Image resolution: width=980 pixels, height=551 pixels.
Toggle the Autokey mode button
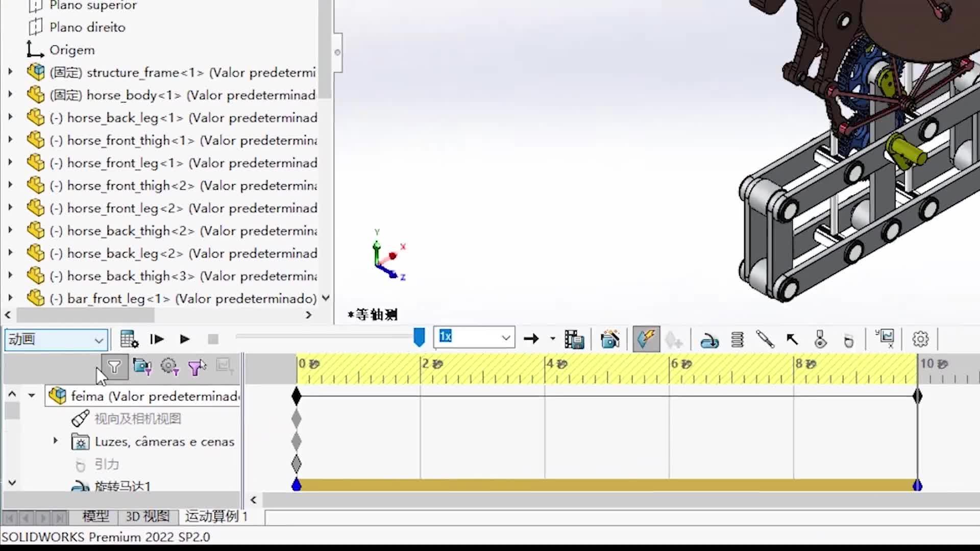[x=646, y=338]
